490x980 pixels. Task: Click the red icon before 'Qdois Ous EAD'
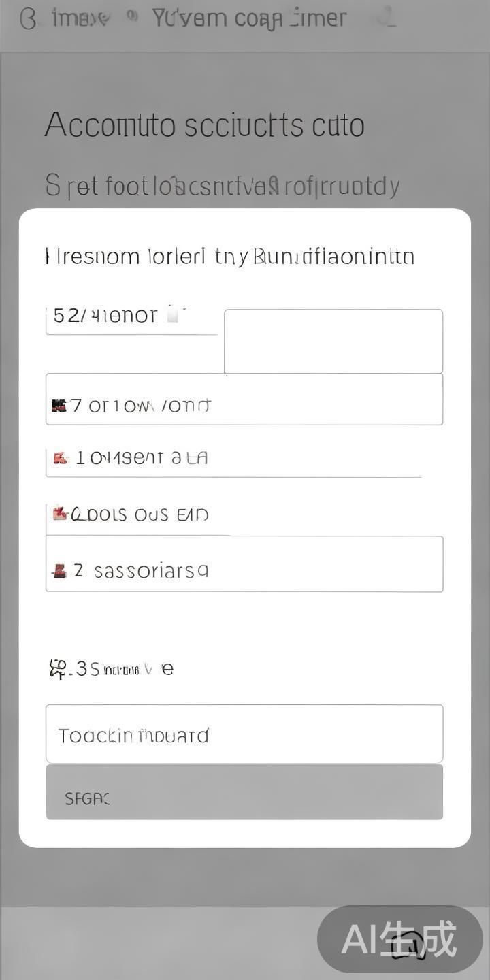pyautogui.click(x=61, y=514)
